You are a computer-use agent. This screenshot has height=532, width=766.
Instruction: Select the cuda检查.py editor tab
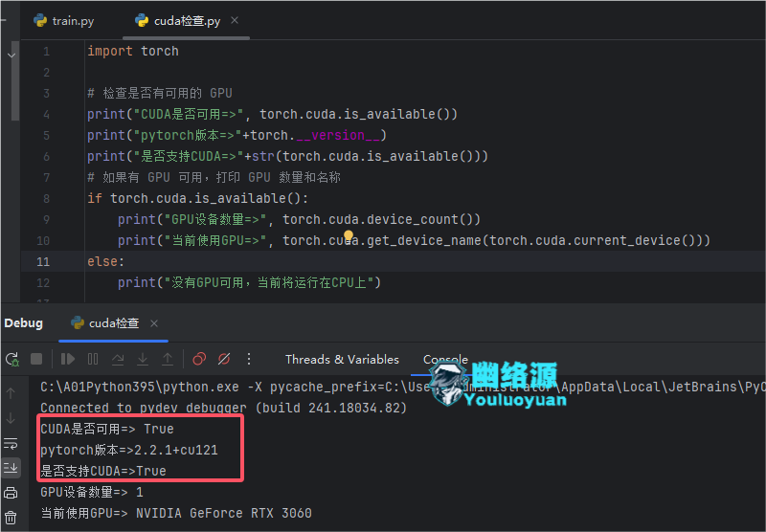[x=187, y=20]
